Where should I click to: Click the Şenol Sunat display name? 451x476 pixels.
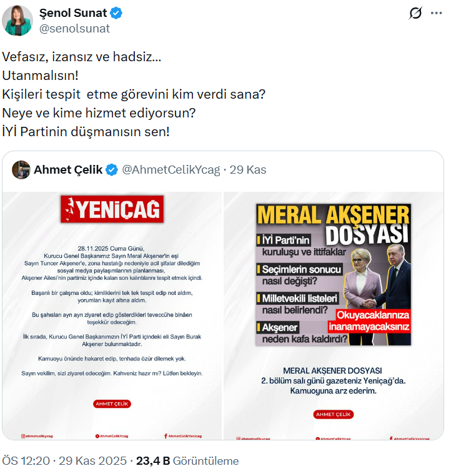73,13
